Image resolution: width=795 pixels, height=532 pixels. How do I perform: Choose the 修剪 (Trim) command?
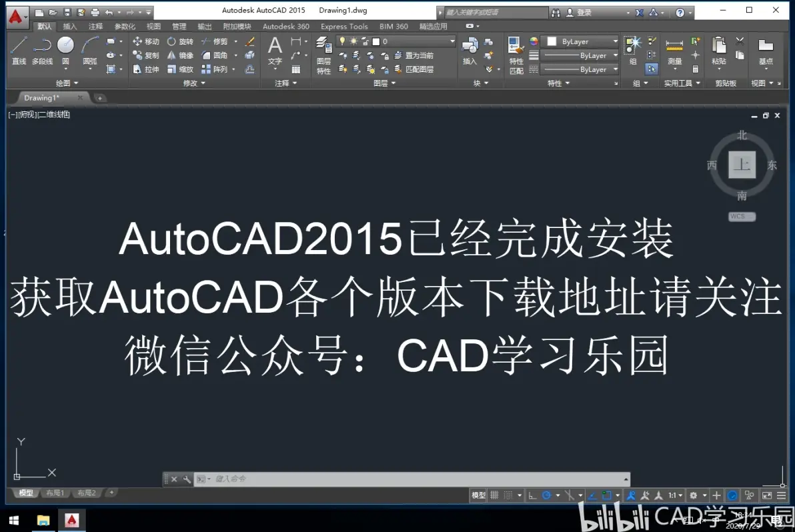tap(215, 41)
